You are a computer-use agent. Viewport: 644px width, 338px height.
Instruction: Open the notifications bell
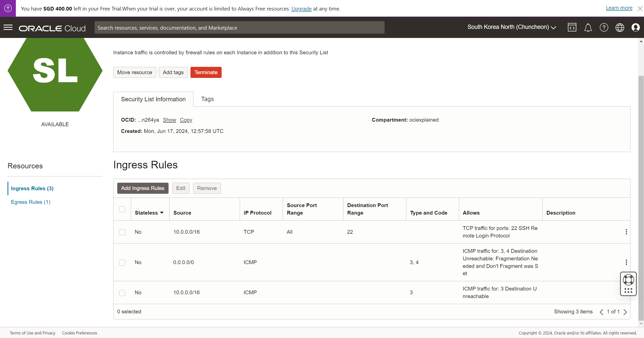click(588, 27)
